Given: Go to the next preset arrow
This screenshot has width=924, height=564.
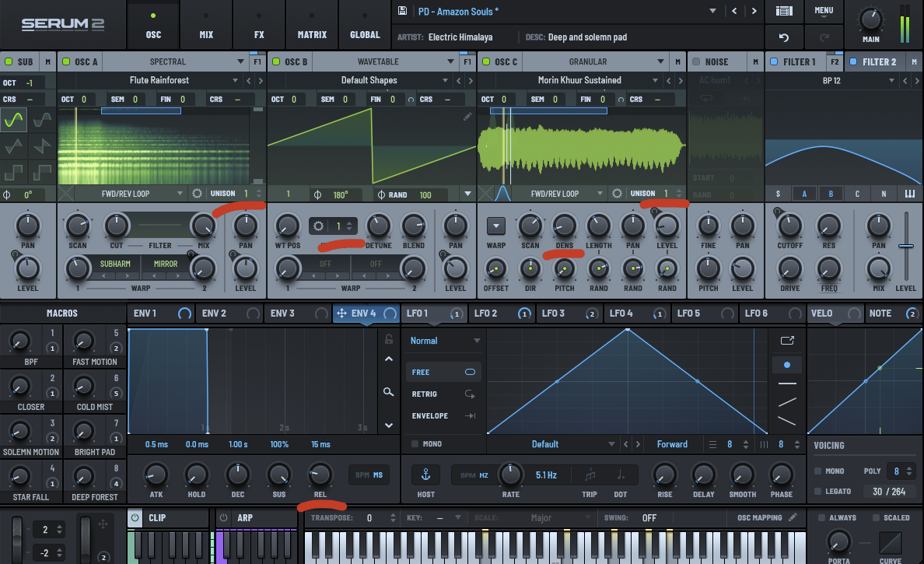Looking at the screenshot, I should (x=754, y=11).
